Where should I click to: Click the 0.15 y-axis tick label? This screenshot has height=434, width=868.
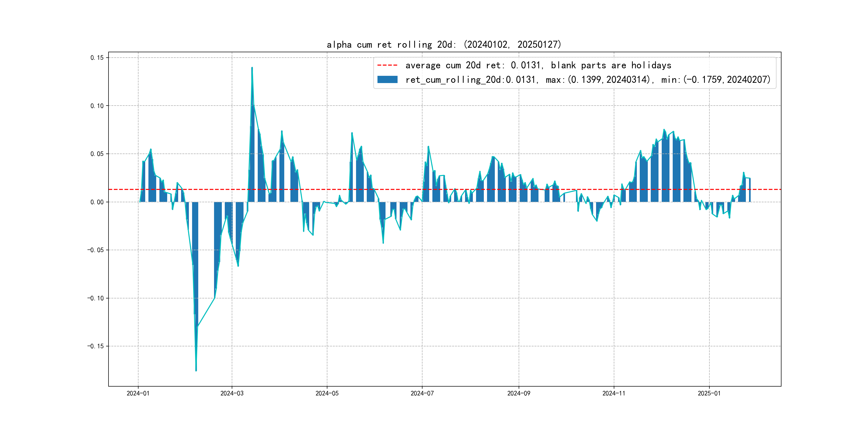[x=97, y=58]
